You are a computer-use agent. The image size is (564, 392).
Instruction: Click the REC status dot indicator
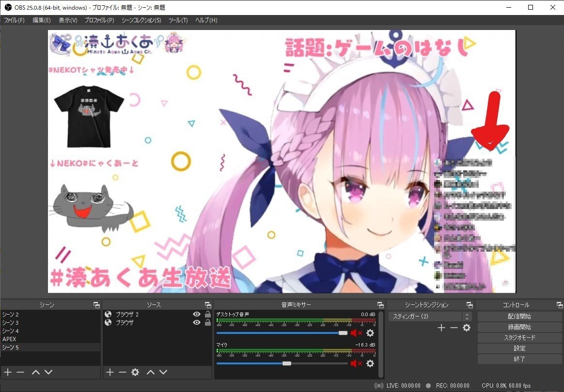click(428, 386)
